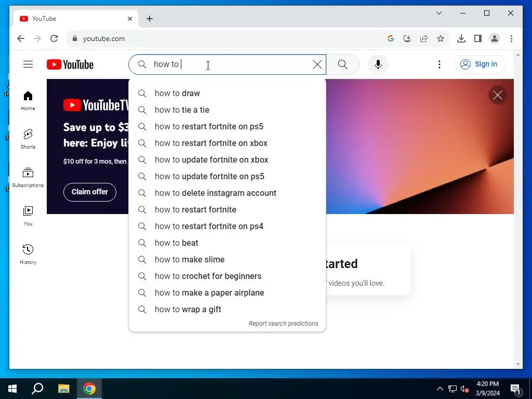
Task: Show hidden system tray icons
Action: 440,389
